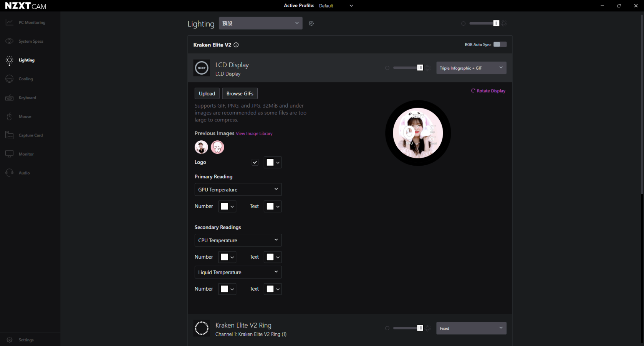Click the Kraken Elite V2 info icon
The image size is (644, 346).
tap(236, 45)
